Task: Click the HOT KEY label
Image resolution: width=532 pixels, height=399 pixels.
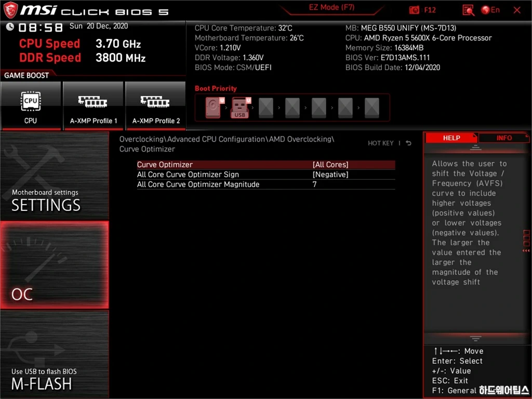Action: click(x=381, y=143)
